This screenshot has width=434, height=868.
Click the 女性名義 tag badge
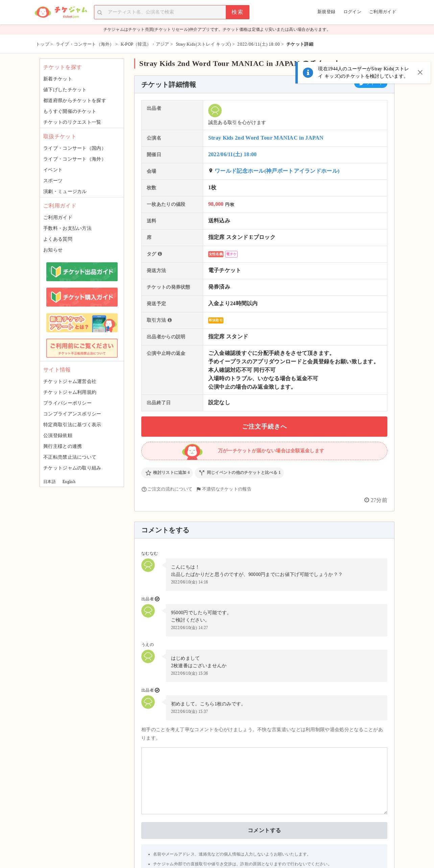(x=216, y=254)
